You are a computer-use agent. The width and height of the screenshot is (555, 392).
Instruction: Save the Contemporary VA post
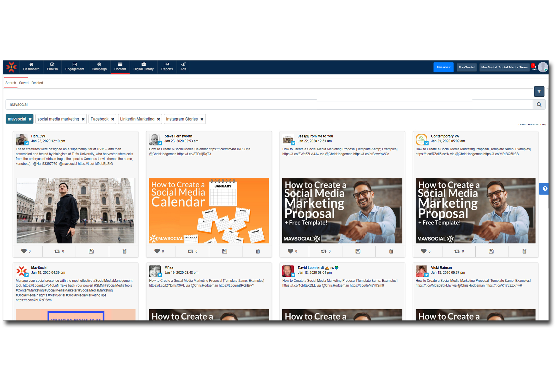[491, 251]
